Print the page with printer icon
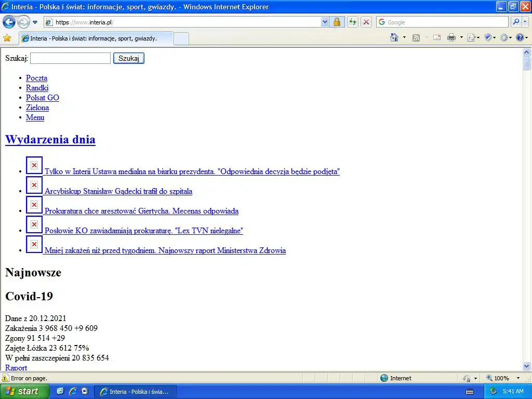The image size is (532, 399). pos(451,37)
